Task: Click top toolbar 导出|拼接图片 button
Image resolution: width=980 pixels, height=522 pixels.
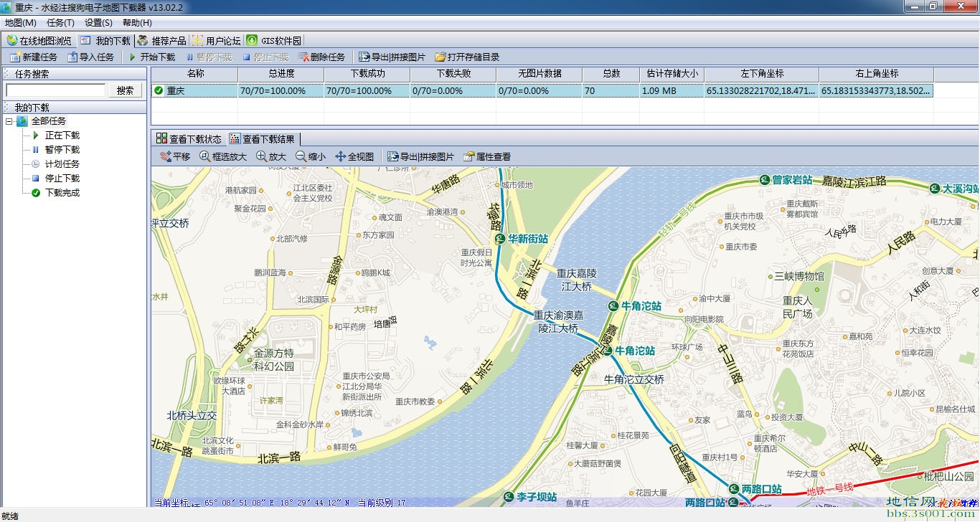Action: [x=392, y=57]
